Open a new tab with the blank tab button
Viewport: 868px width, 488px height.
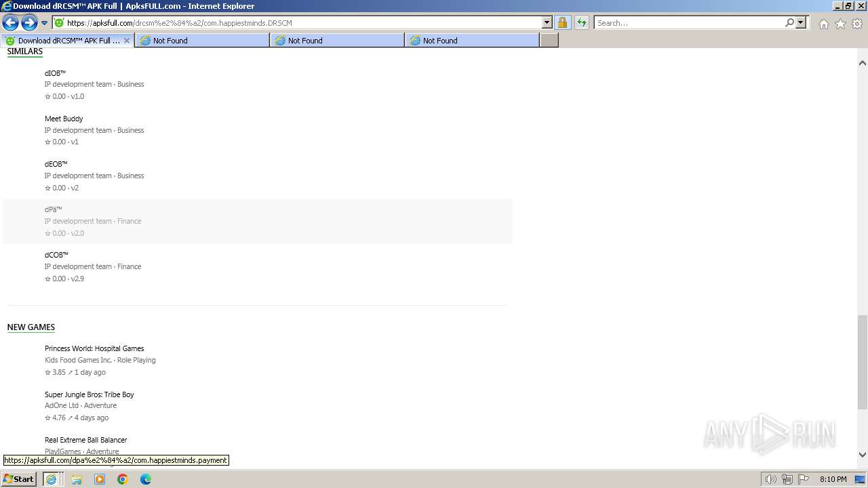pyautogui.click(x=549, y=41)
